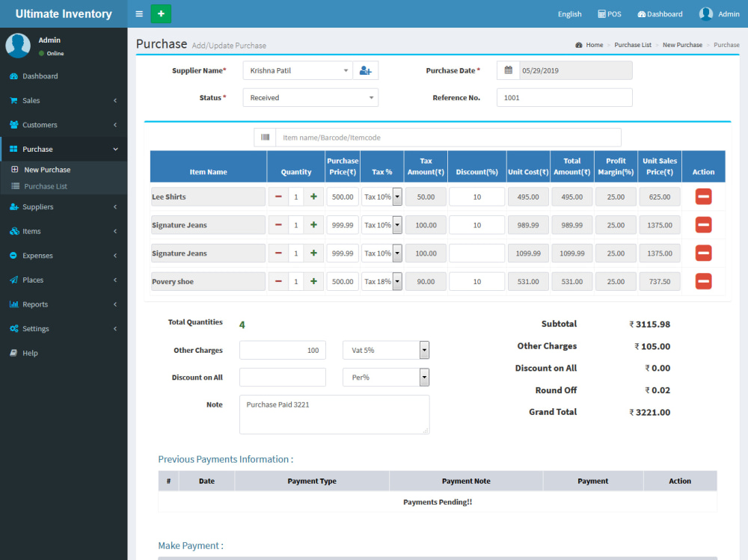Click the item name/barcode search box
Image resolution: width=748 pixels, height=560 pixels.
click(x=448, y=138)
